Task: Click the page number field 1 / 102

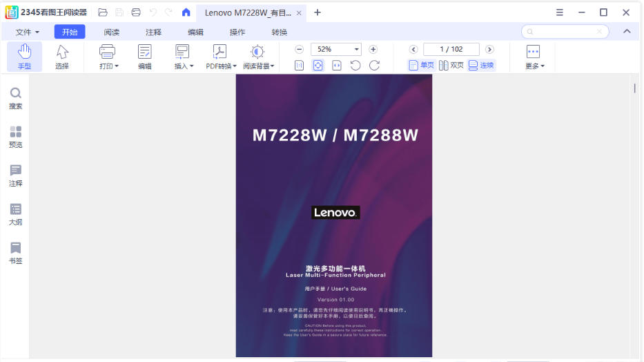Action: pyautogui.click(x=451, y=49)
